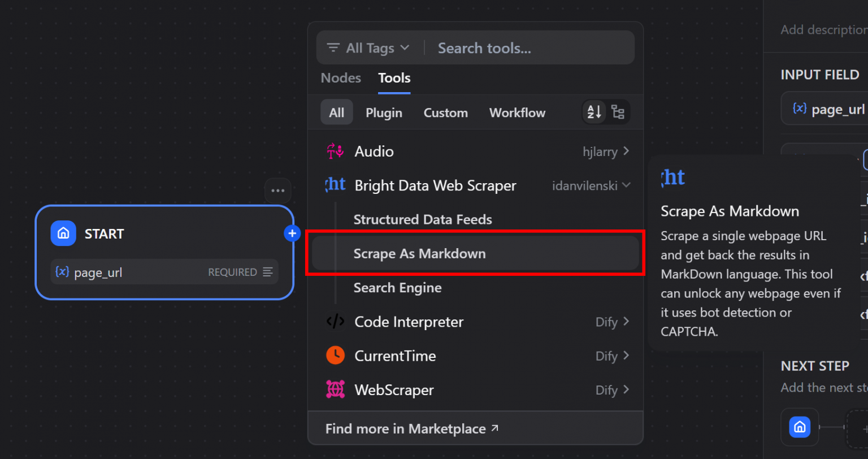Expand the Audio hjlarry entry

pyautogui.click(x=625, y=151)
